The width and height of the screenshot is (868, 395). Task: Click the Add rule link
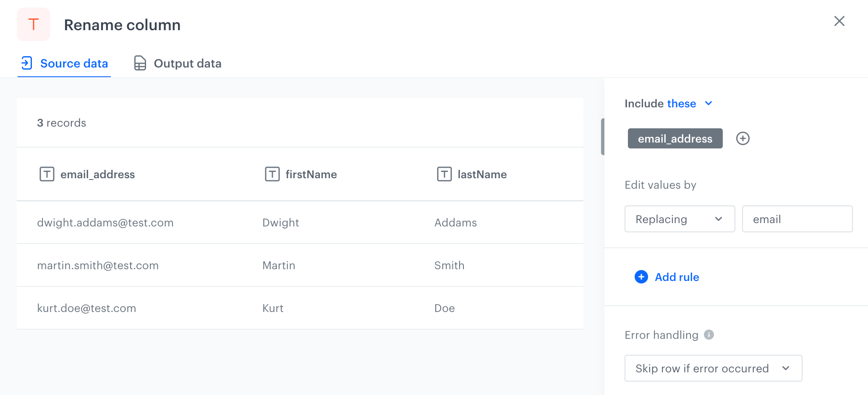[677, 277]
